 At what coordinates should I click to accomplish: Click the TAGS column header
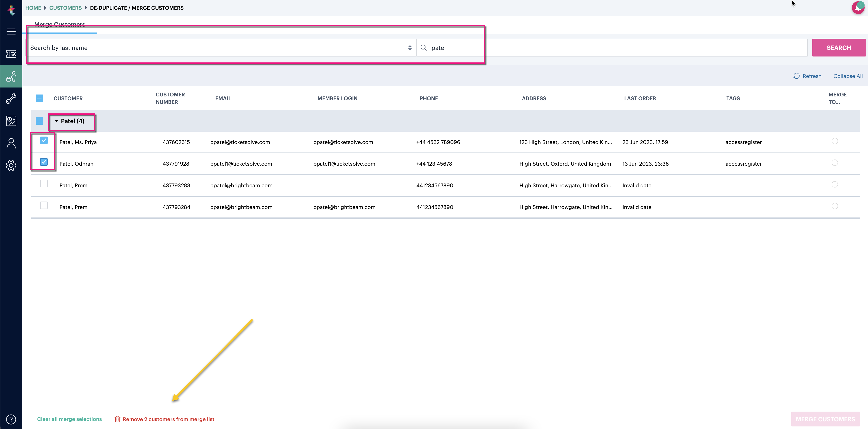tap(733, 98)
